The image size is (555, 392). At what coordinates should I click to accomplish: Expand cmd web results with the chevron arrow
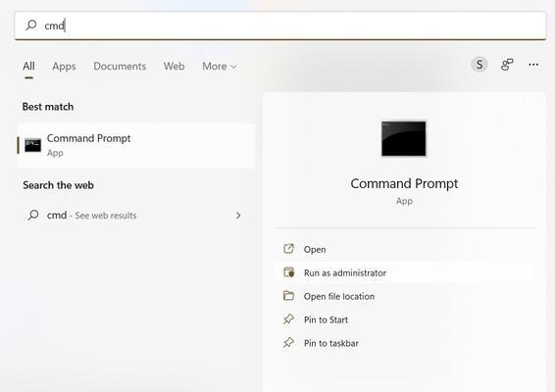click(238, 216)
